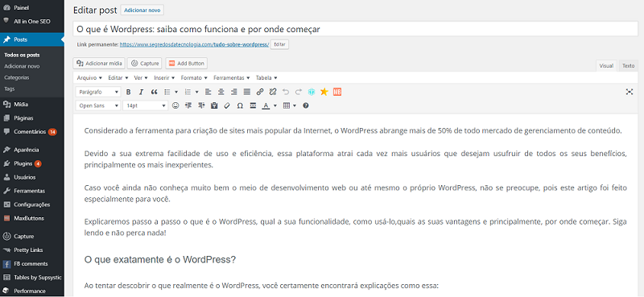This screenshot has width=644, height=297.
Task: Enter distraction-free fullscreen mode
Action: click(x=630, y=92)
